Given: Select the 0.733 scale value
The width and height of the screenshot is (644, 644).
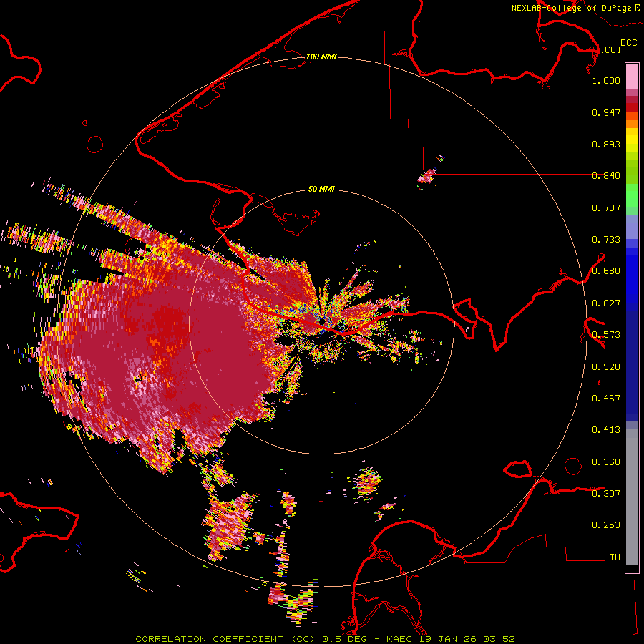Looking at the screenshot, I should pos(606,240).
